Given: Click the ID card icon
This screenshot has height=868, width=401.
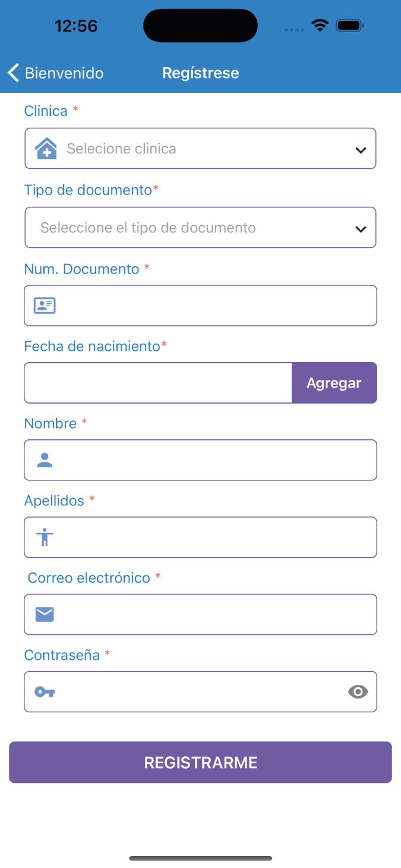Looking at the screenshot, I should (x=45, y=306).
